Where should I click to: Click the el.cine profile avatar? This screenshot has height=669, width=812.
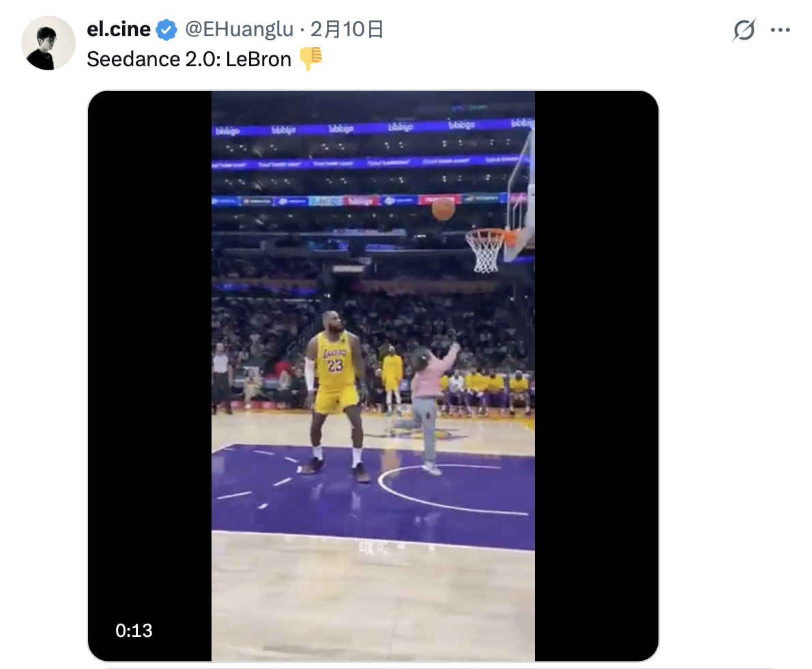point(48,43)
